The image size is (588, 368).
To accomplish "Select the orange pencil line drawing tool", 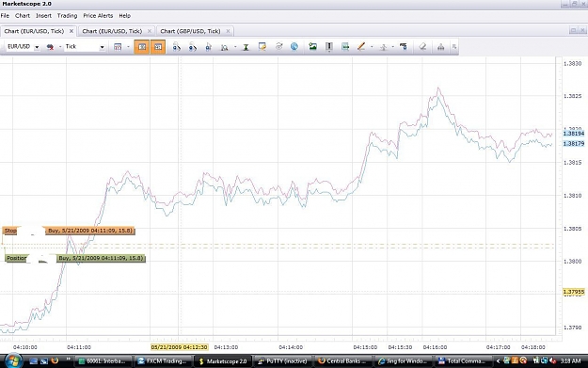I will pos(361,47).
